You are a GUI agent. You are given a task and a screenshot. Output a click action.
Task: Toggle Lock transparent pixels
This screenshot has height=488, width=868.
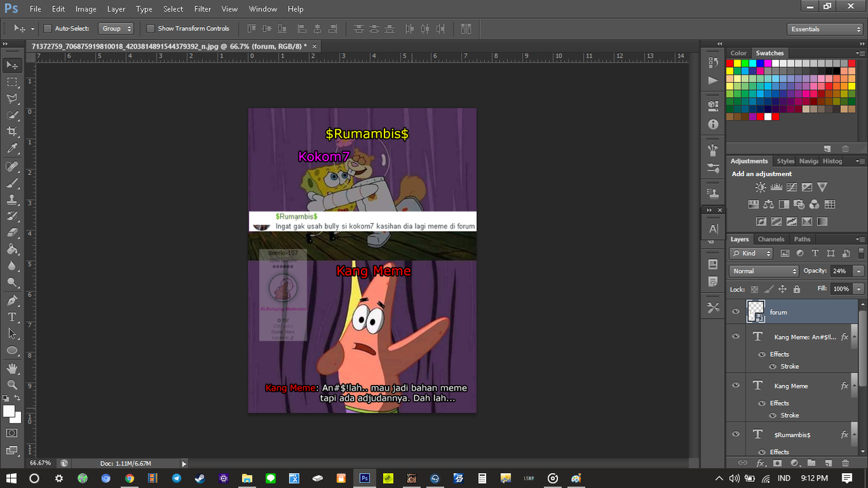(754, 289)
